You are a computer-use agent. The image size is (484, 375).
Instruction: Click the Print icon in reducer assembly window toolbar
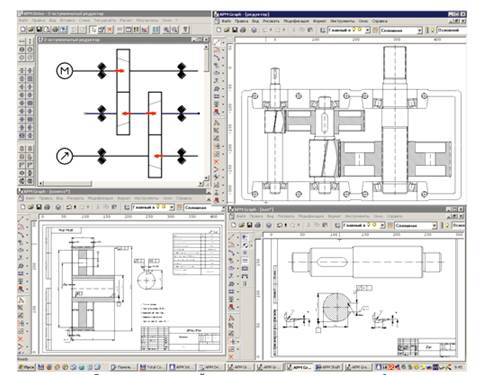click(x=243, y=30)
